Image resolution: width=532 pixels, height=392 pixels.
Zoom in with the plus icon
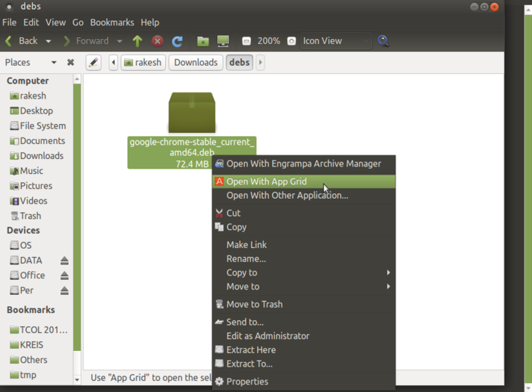pos(291,41)
